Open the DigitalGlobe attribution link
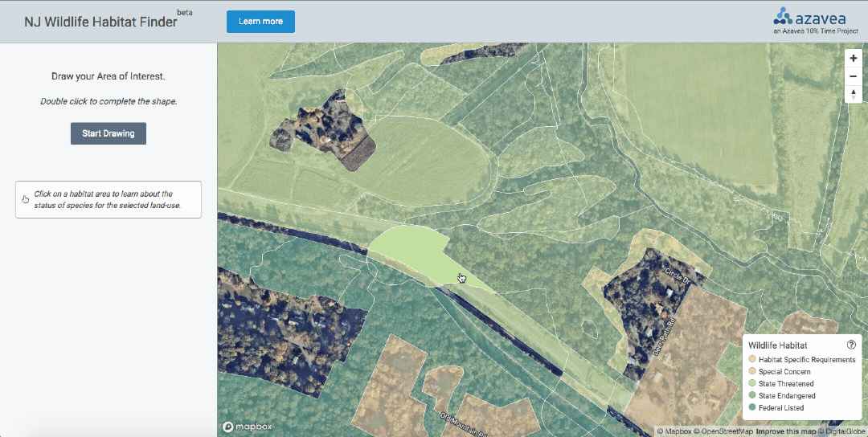Screen dimensions: 868x437 click(843, 431)
